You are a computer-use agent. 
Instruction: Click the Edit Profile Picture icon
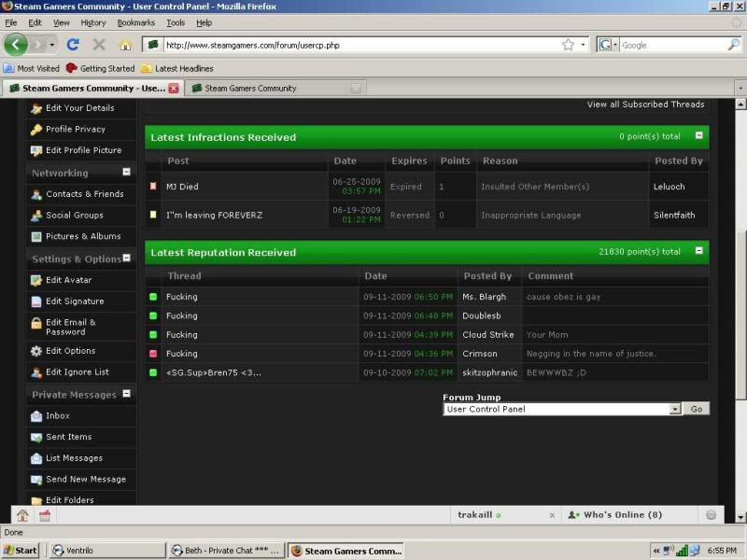(36, 150)
